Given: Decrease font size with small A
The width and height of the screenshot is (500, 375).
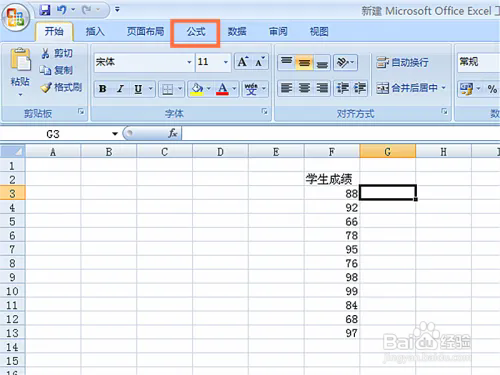Looking at the screenshot, I should (x=260, y=62).
